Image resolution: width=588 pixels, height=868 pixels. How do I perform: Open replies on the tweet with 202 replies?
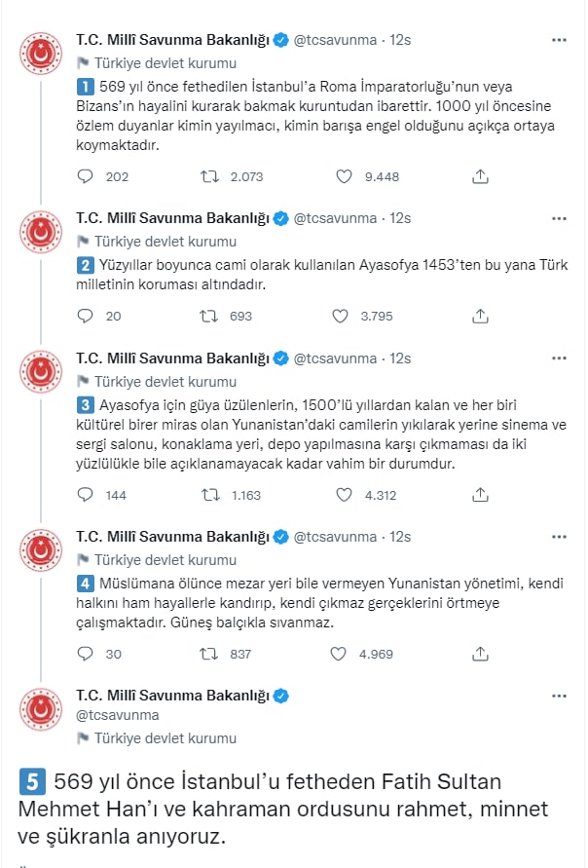pyautogui.click(x=86, y=176)
